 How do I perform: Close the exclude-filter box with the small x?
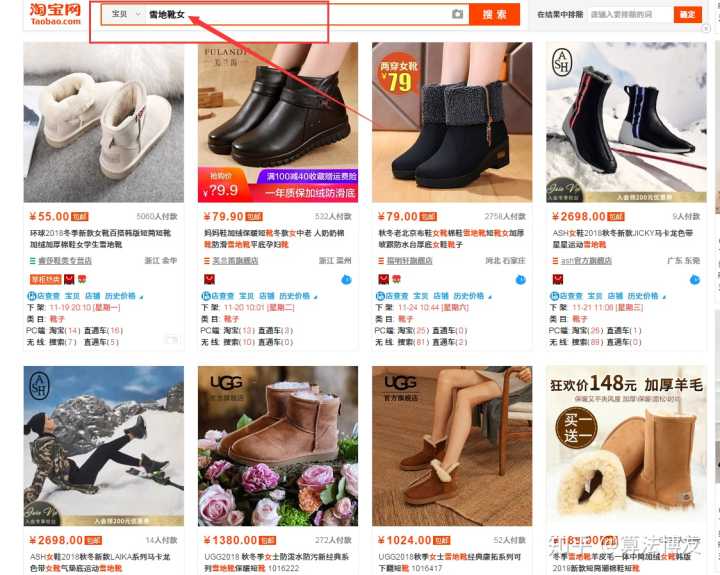pos(706,28)
